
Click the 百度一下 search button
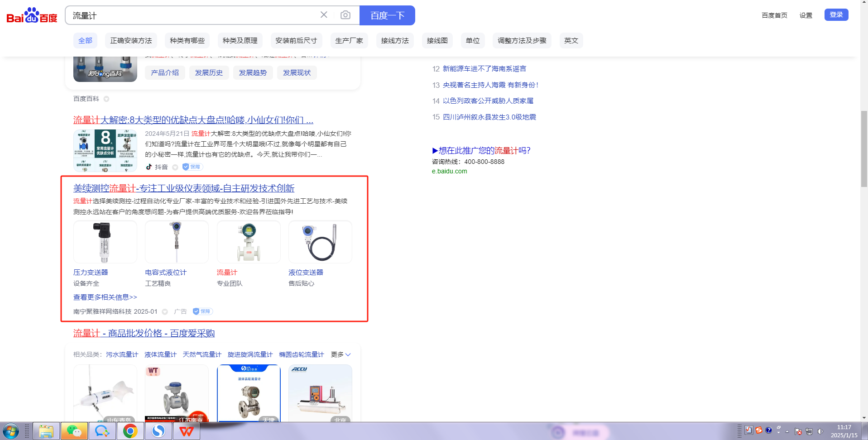pos(387,15)
